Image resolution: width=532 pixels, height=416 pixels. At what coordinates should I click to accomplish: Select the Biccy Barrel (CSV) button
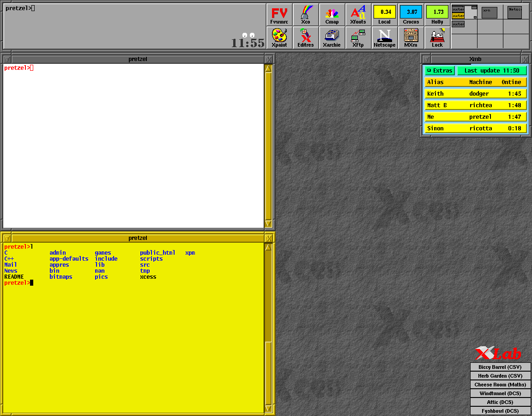click(x=500, y=367)
